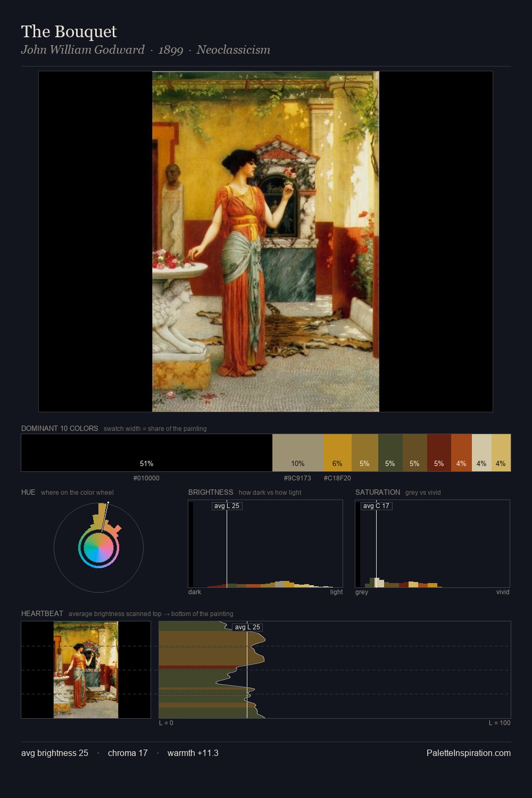Click the Heartbeat brightness profile chart
This screenshot has height=798, width=532.
(335, 670)
